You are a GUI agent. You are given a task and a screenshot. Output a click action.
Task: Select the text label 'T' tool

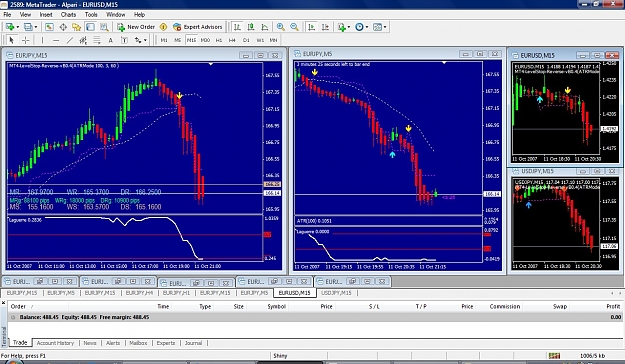click(124, 40)
